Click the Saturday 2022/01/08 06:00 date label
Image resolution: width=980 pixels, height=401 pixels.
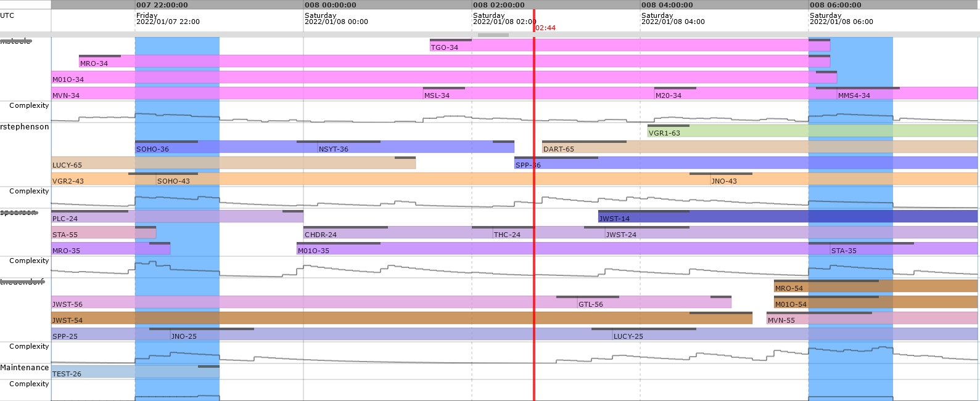tap(841, 18)
